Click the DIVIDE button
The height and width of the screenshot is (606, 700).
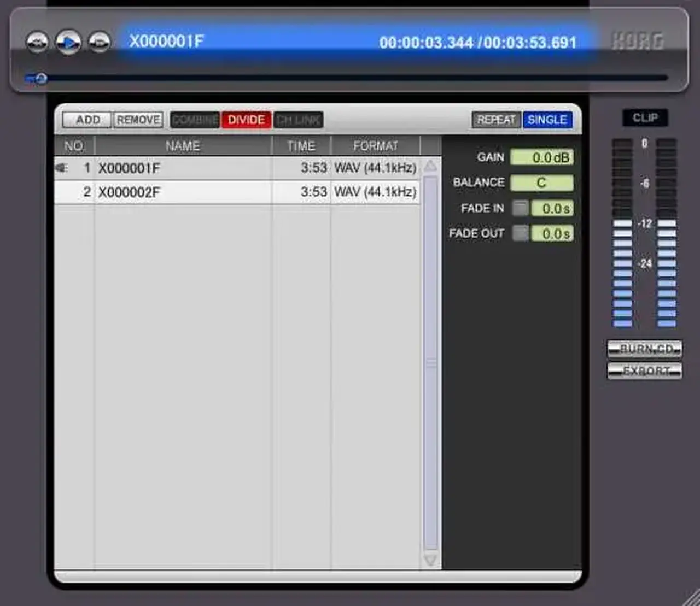tap(246, 120)
